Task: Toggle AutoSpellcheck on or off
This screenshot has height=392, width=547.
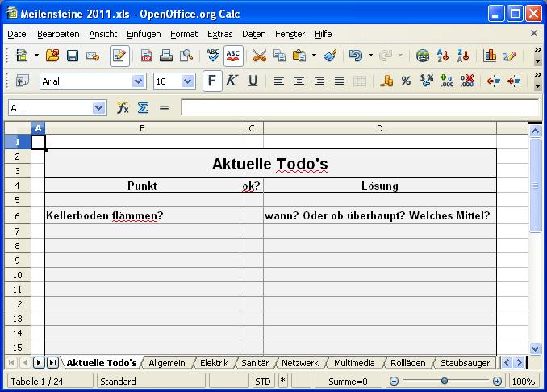Action: 233,56
